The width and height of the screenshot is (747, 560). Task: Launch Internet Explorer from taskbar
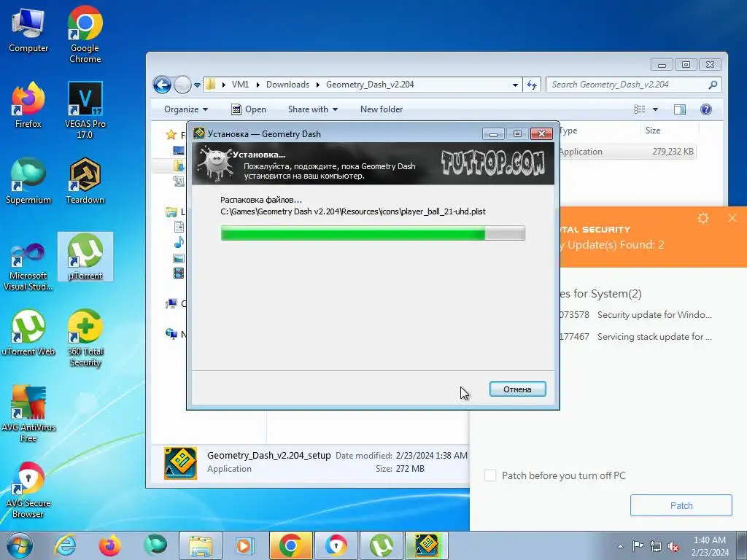coord(65,545)
